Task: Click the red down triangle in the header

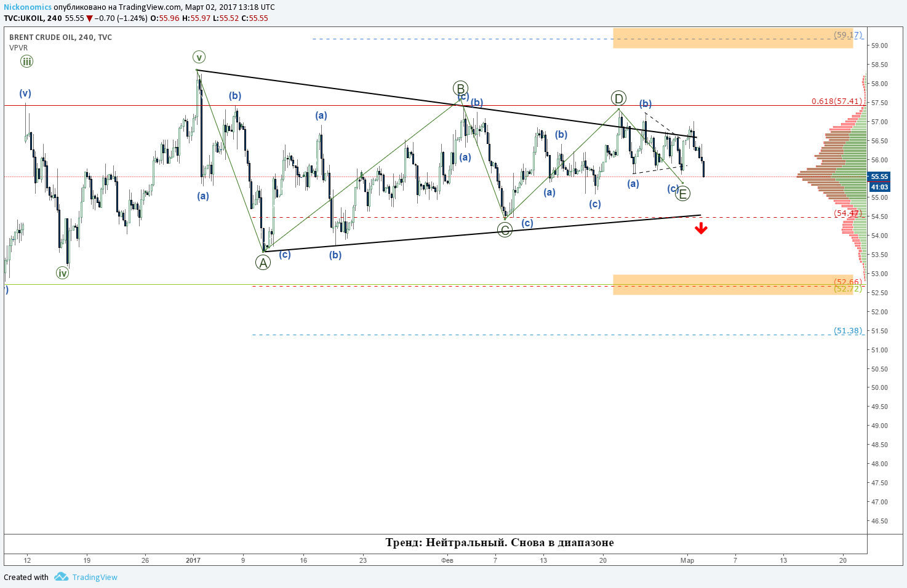Action: (x=89, y=18)
